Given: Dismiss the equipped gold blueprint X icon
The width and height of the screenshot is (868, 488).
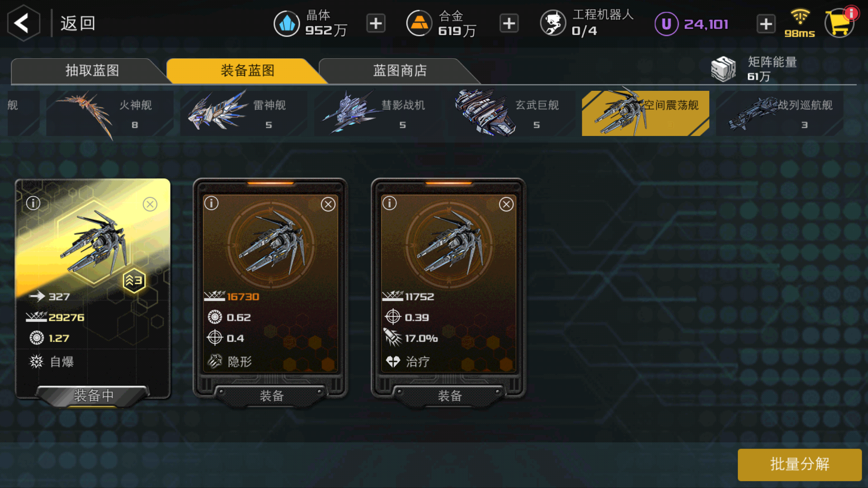Looking at the screenshot, I should click(x=150, y=204).
